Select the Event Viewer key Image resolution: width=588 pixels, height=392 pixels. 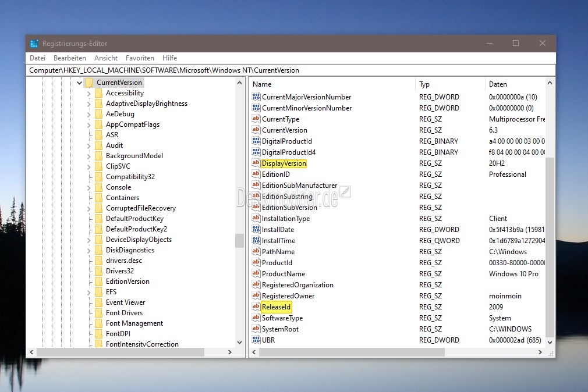click(x=125, y=302)
